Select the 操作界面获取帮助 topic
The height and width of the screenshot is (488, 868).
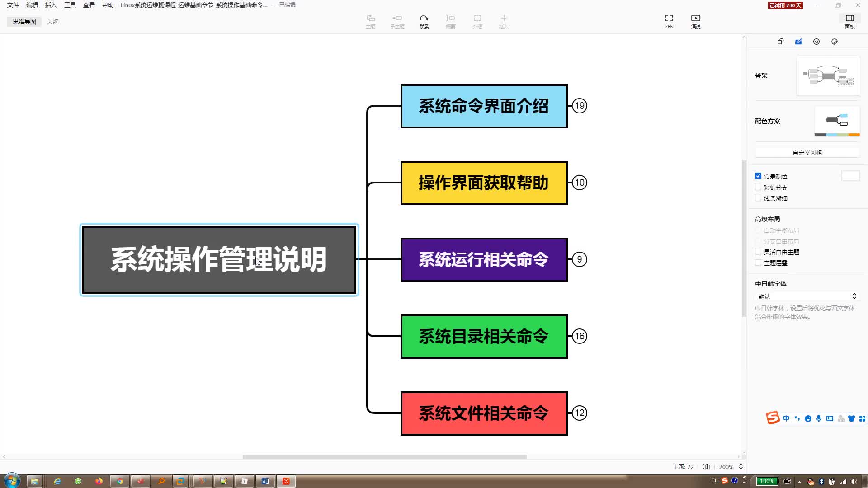tap(484, 183)
